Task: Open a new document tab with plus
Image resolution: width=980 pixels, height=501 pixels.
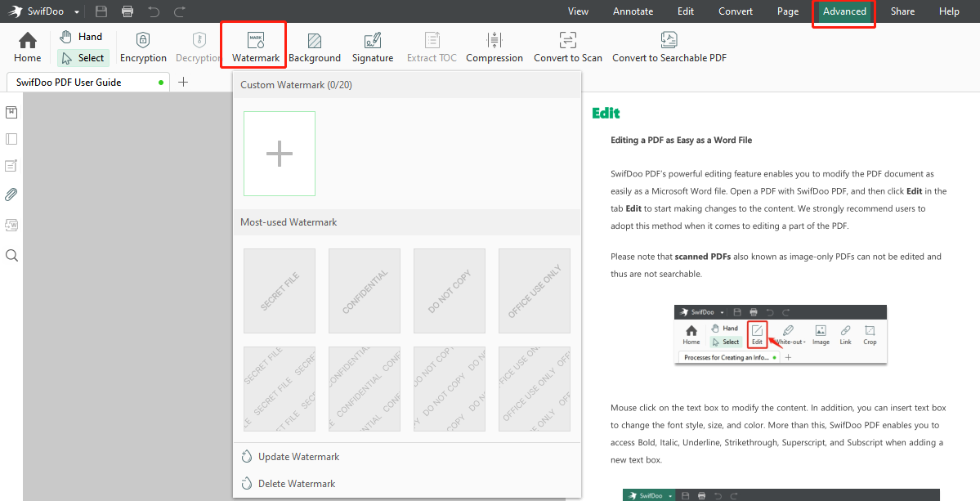Action: click(183, 82)
